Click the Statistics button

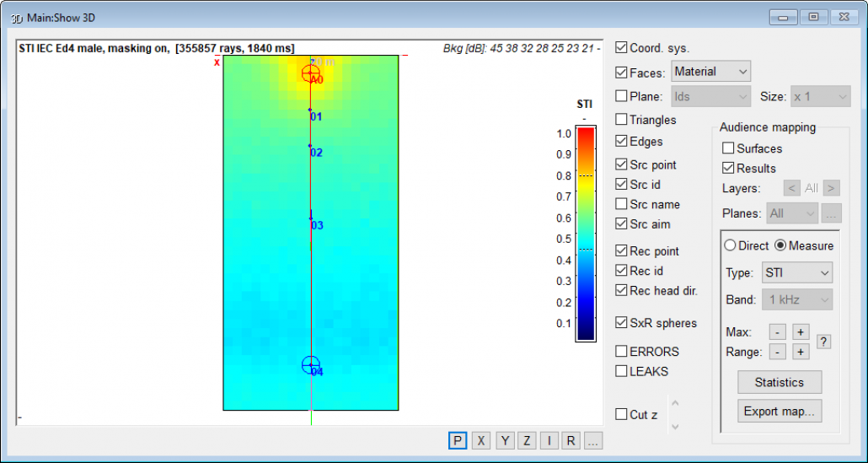(x=780, y=382)
